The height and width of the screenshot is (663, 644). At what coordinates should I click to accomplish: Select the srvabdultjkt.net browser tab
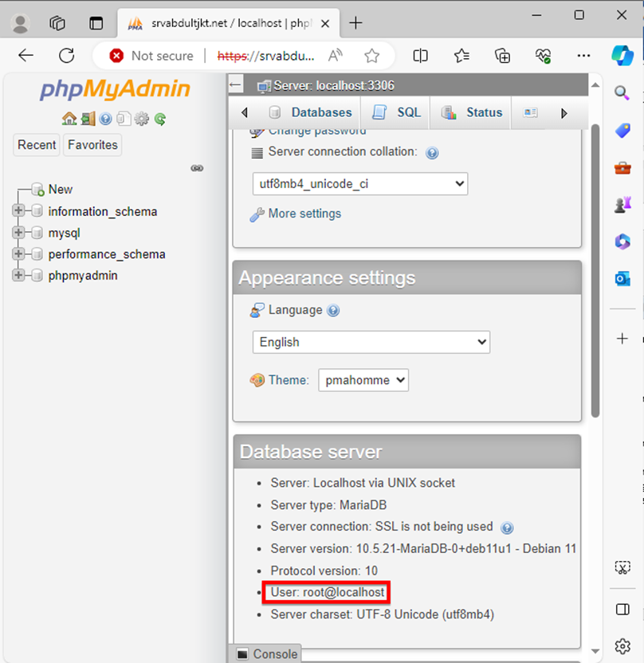tap(228, 23)
